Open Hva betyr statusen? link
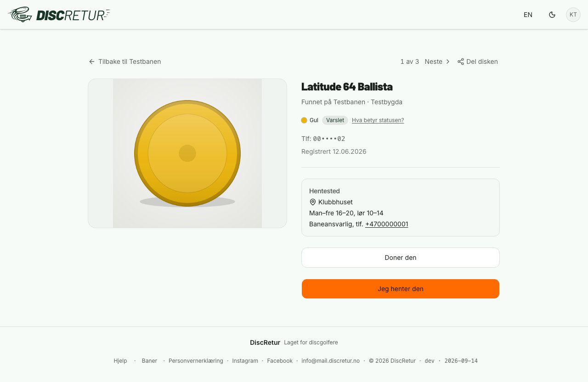The height and width of the screenshot is (382, 588). (x=378, y=120)
